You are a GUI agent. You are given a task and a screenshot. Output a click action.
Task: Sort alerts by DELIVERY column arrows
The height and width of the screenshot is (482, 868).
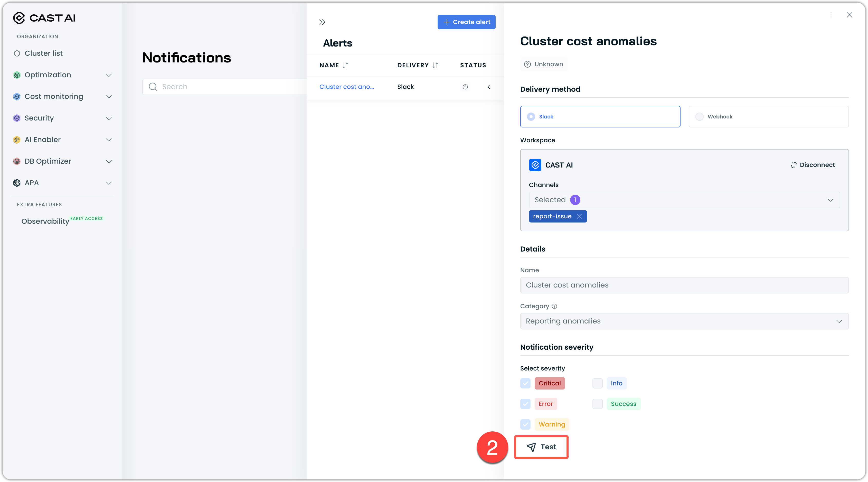point(435,65)
